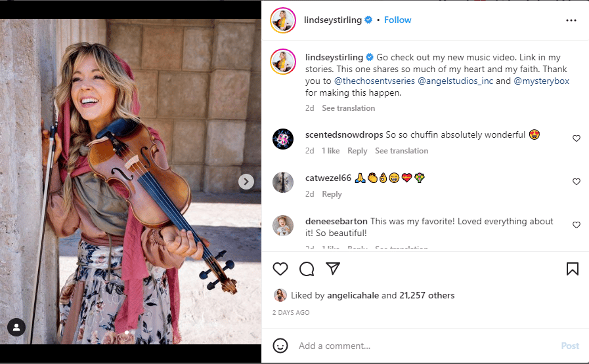Open the three-dots more options menu
589x364 pixels.
click(571, 20)
